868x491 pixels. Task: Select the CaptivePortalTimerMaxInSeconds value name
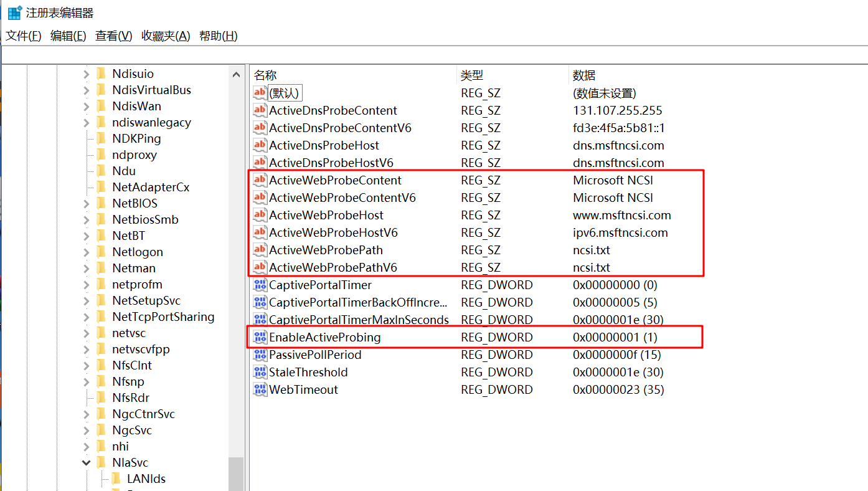359,320
